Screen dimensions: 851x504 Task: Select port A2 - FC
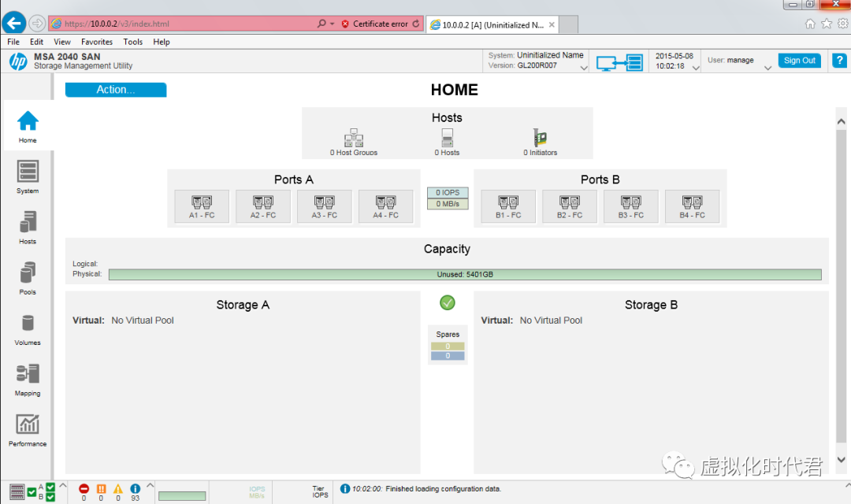tap(263, 206)
